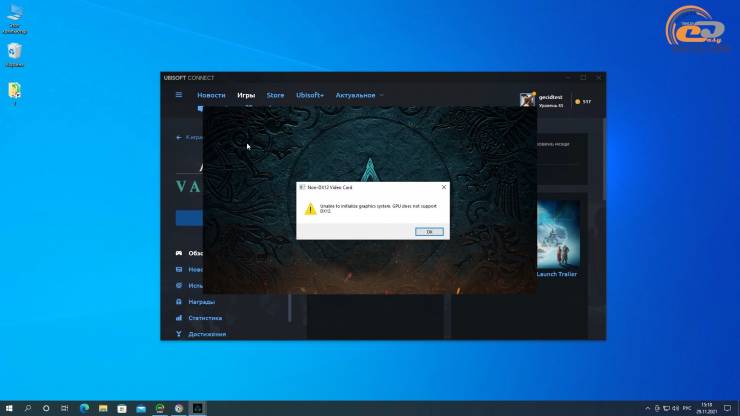
Task: Click the bar chart icon beside Статистика
Action: coord(179,318)
